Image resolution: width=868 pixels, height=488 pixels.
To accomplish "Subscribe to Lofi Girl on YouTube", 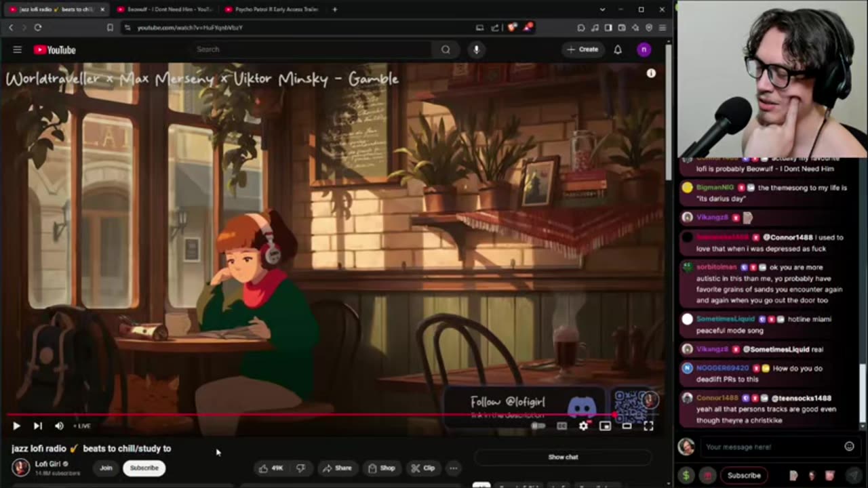I will pyautogui.click(x=144, y=468).
